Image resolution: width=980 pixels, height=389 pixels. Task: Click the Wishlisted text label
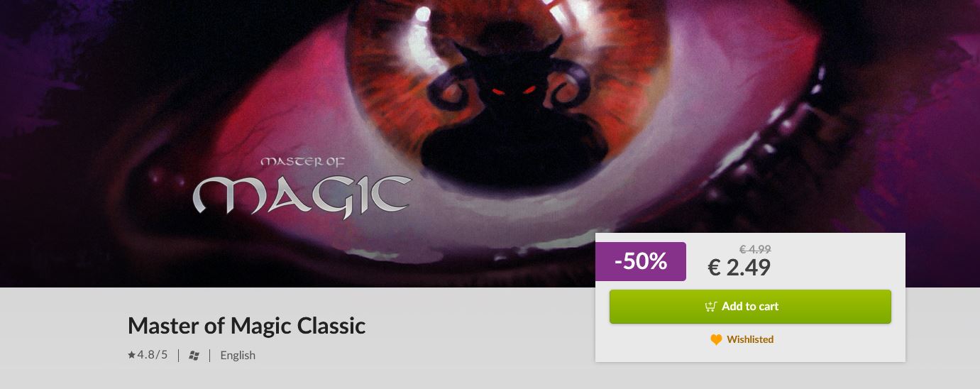click(750, 339)
